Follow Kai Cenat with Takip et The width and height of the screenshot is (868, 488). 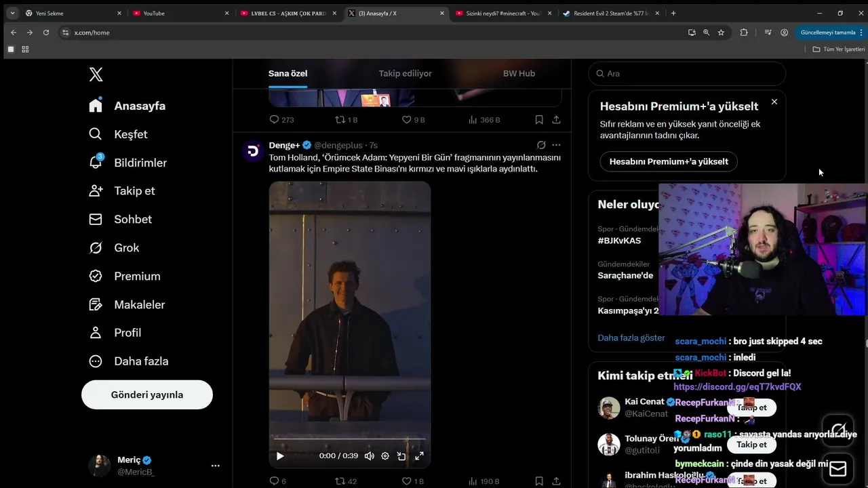pyautogui.click(x=751, y=407)
